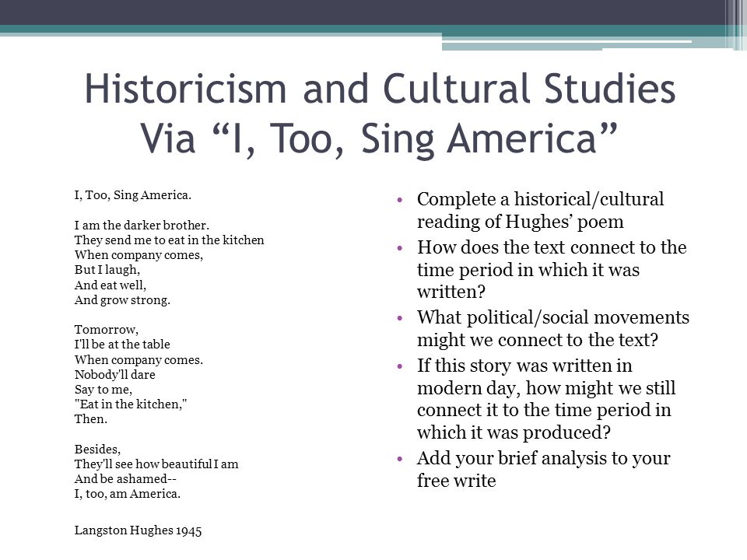Click 'which it was produced?'

[514, 432]
